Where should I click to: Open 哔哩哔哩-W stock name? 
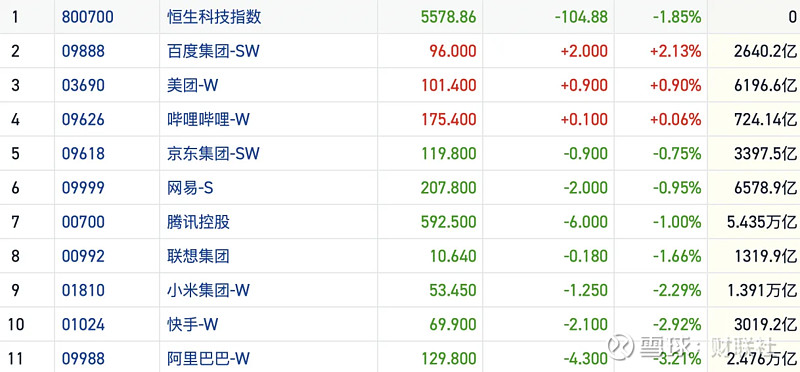point(208,119)
